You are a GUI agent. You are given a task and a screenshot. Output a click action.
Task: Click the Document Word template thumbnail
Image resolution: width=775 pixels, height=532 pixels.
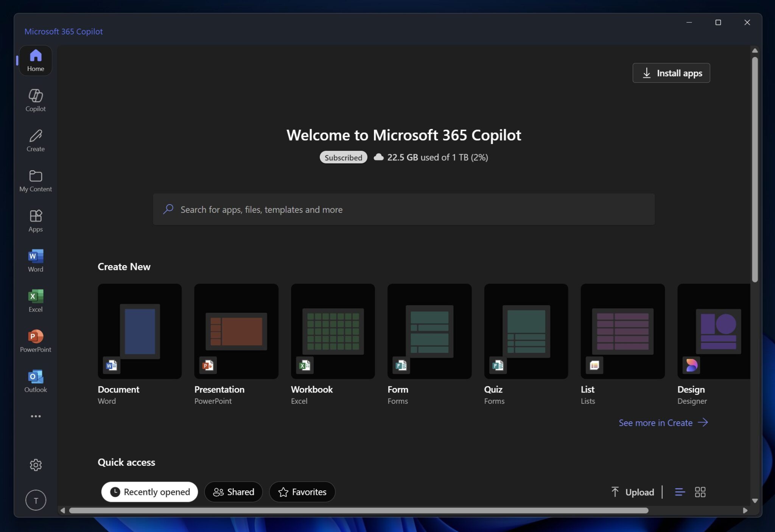pos(140,331)
